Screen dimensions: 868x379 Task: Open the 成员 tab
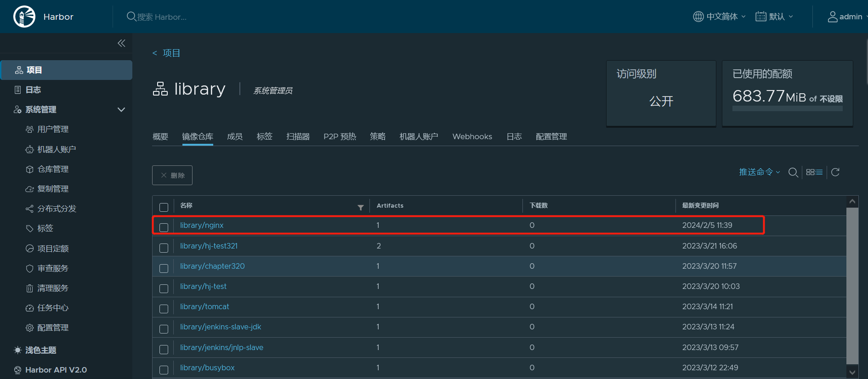click(x=235, y=136)
